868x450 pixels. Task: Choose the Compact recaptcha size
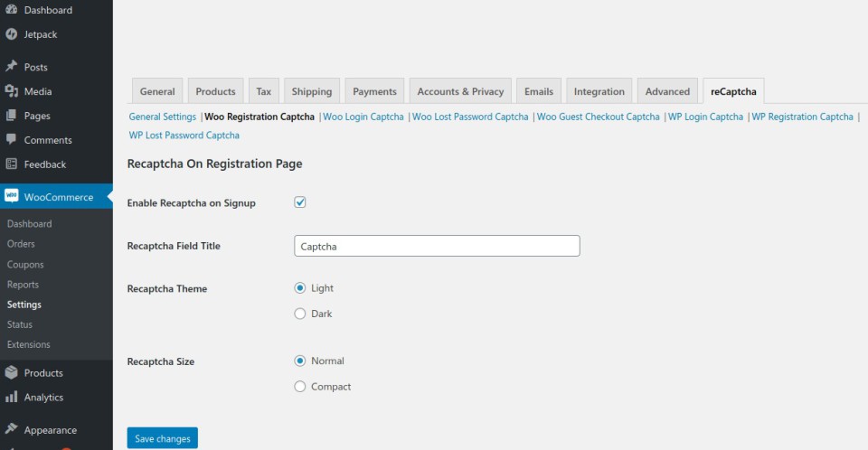pyautogui.click(x=300, y=387)
